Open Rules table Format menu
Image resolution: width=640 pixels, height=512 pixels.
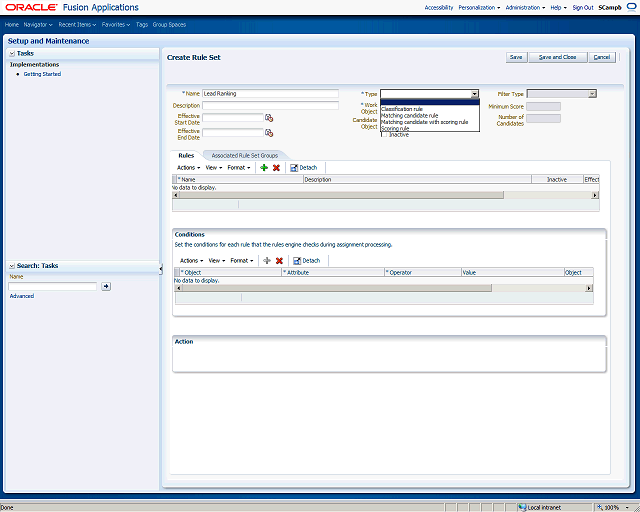239,168
